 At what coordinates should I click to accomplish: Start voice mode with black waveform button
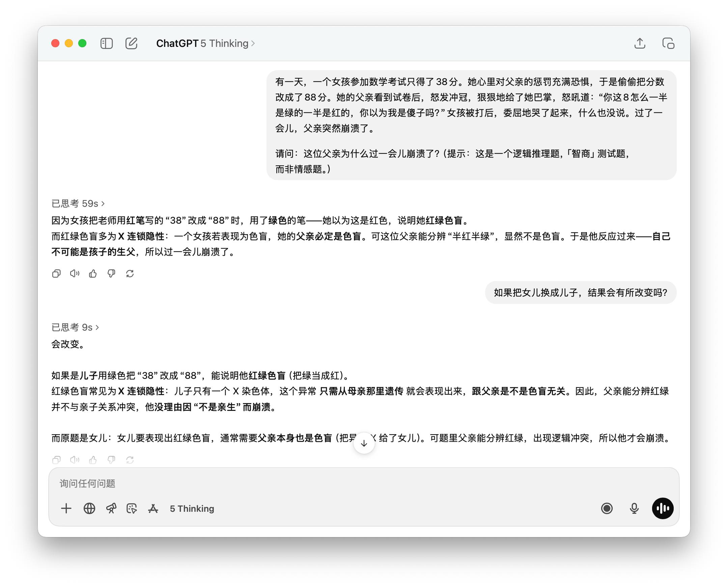pos(663,508)
